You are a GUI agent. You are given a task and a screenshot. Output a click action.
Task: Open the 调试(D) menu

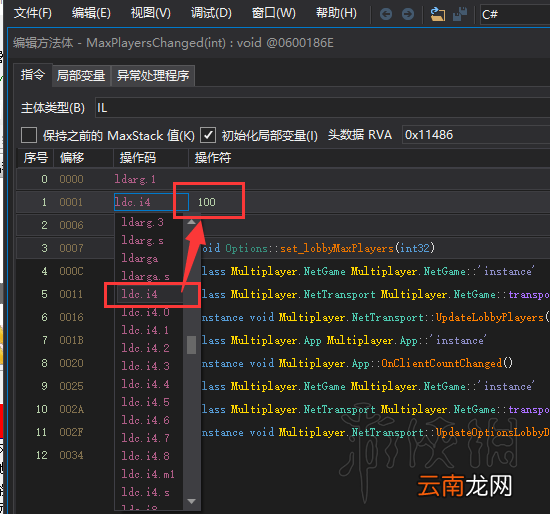coord(211,13)
